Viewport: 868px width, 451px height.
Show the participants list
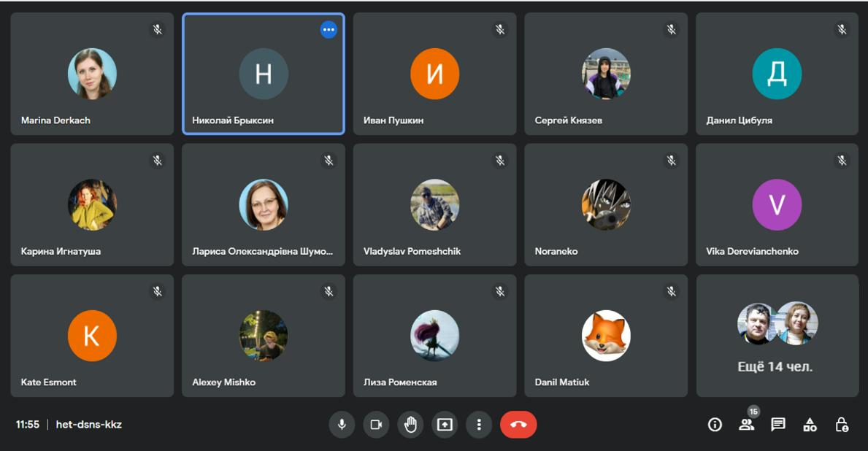point(746,425)
